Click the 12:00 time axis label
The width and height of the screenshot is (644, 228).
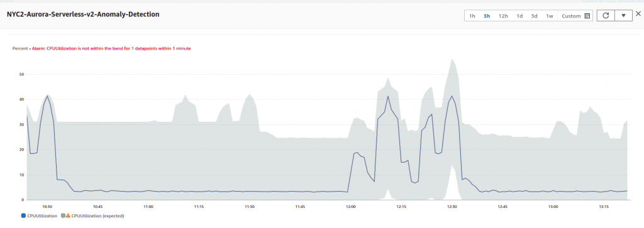click(351, 206)
